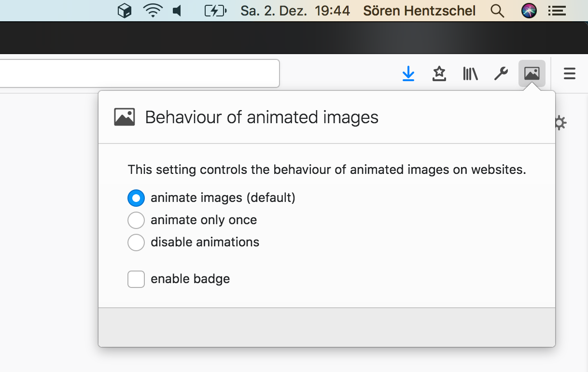Open macOS Spotlight search magnifier

point(497,11)
